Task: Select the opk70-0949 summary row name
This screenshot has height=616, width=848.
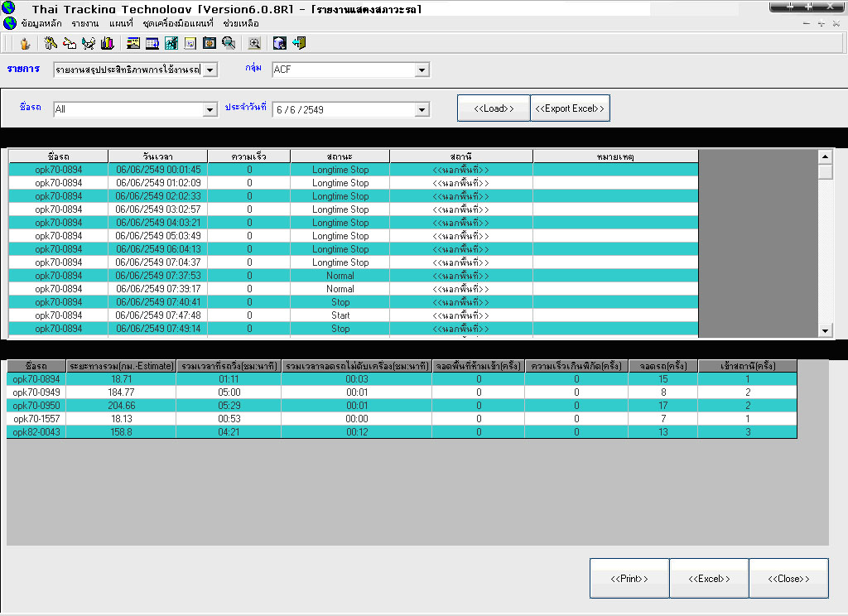Action: (x=36, y=392)
